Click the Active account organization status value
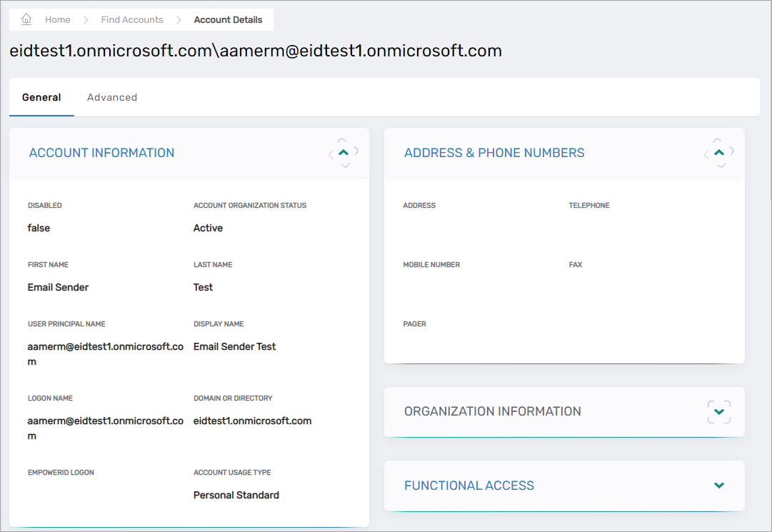The width and height of the screenshot is (772, 532). click(208, 228)
